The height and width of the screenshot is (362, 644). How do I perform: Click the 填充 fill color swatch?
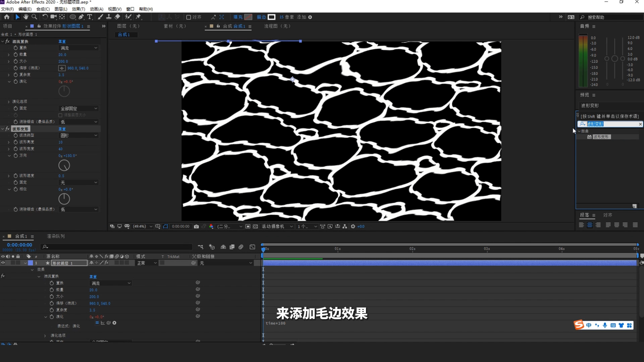pyautogui.click(x=248, y=17)
